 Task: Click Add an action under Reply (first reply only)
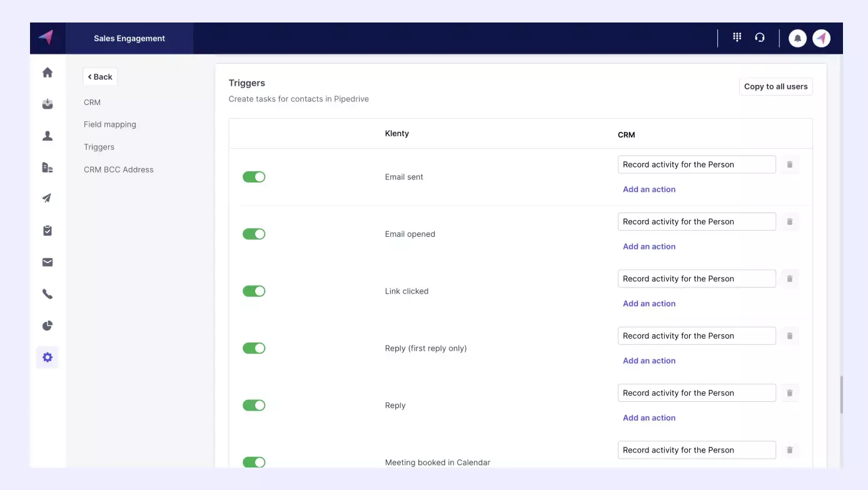tap(649, 361)
